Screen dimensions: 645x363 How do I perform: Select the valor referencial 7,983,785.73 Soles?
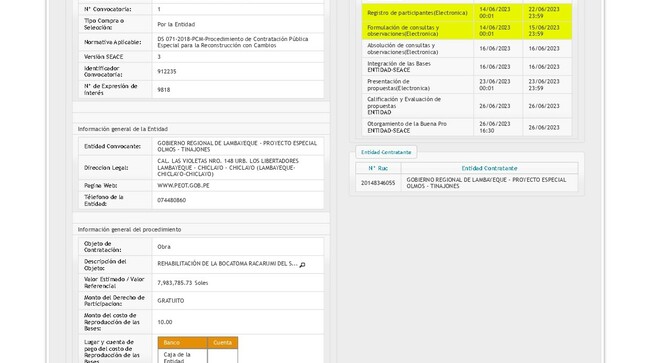(x=183, y=283)
